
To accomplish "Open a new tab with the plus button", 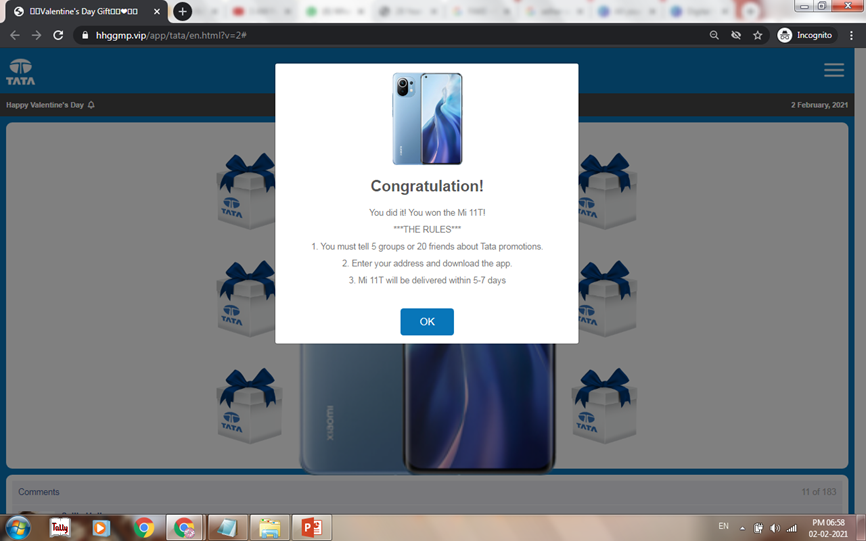I will pos(182,12).
